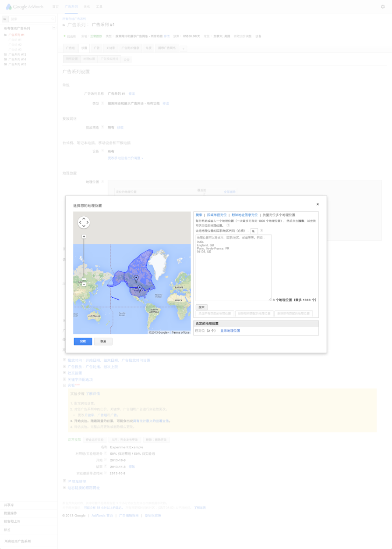Click the Google AdWords logo
This screenshot has width=392, height=549.
(x=24, y=7)
